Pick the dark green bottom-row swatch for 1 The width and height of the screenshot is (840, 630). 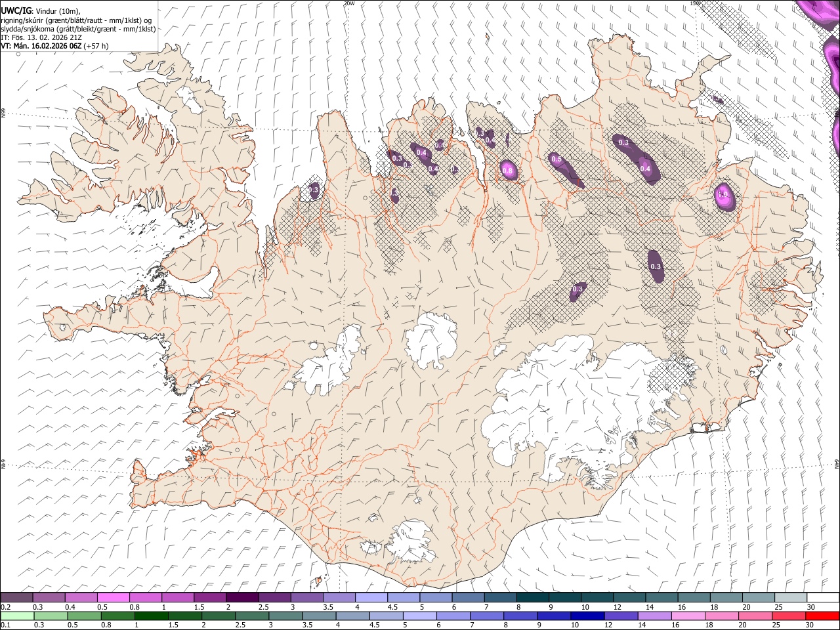coord(151,616)
